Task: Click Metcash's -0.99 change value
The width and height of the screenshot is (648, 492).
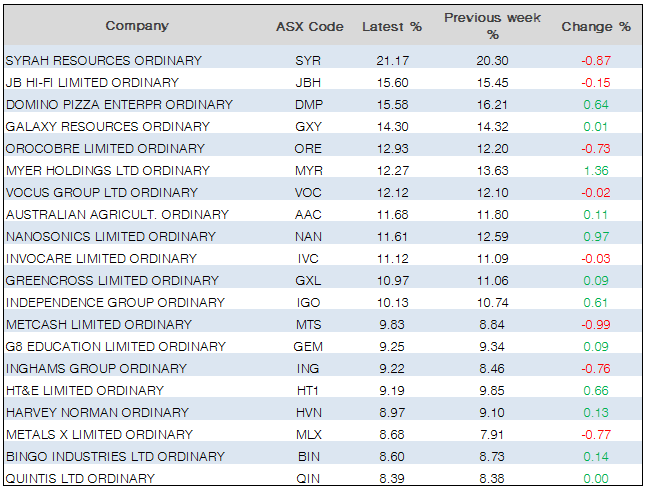Action: [594, 325]
